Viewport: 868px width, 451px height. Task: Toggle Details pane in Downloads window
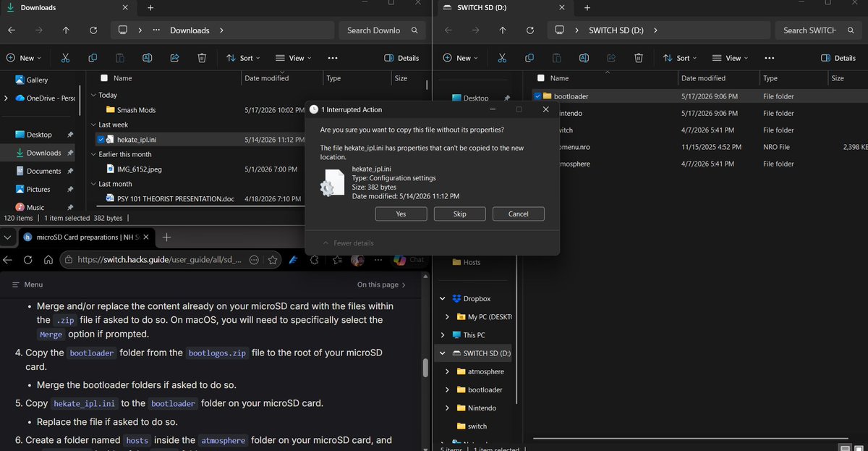click(401, 58)
